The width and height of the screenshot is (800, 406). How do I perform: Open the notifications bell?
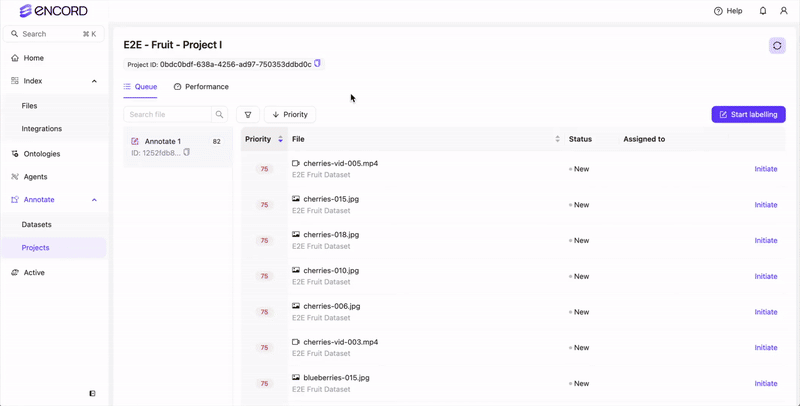point(763,11)
